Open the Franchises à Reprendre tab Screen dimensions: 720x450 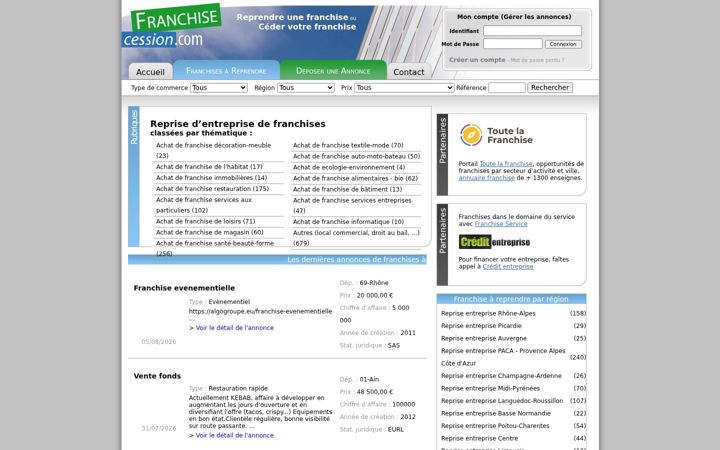coord(226,70)
